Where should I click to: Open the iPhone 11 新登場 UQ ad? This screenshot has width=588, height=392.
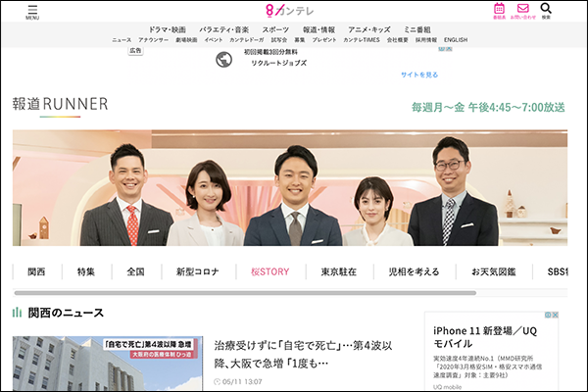click(485, 337)
